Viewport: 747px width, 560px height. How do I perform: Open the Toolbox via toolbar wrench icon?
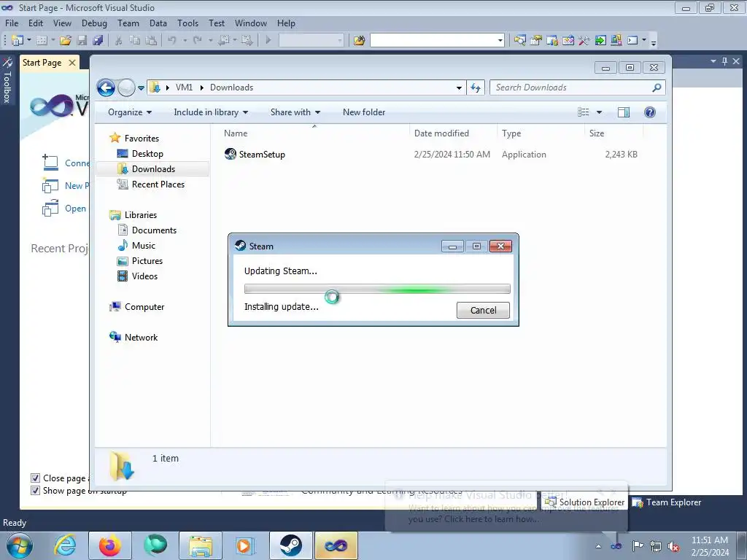(584, 41)
